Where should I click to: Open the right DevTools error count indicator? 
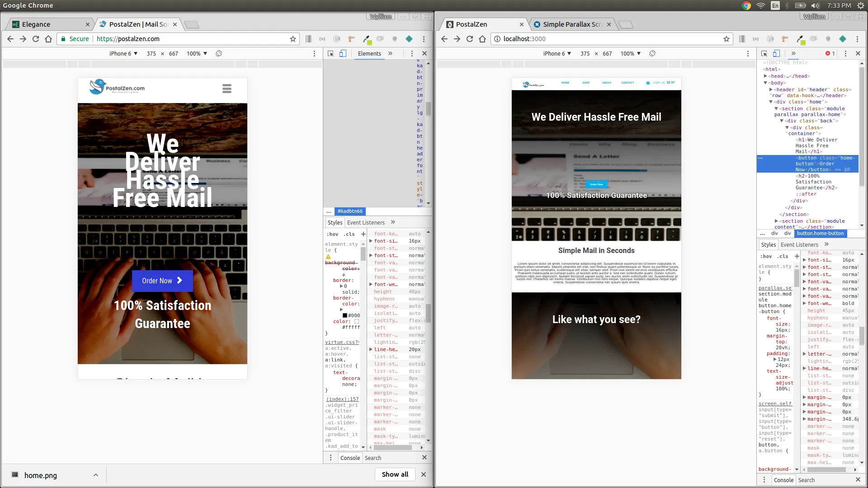(830, 53)
